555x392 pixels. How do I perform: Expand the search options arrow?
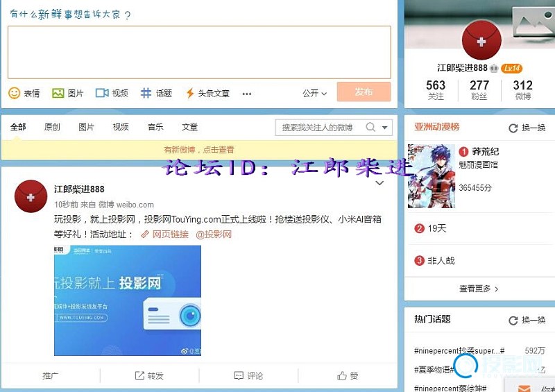[385, 128]
